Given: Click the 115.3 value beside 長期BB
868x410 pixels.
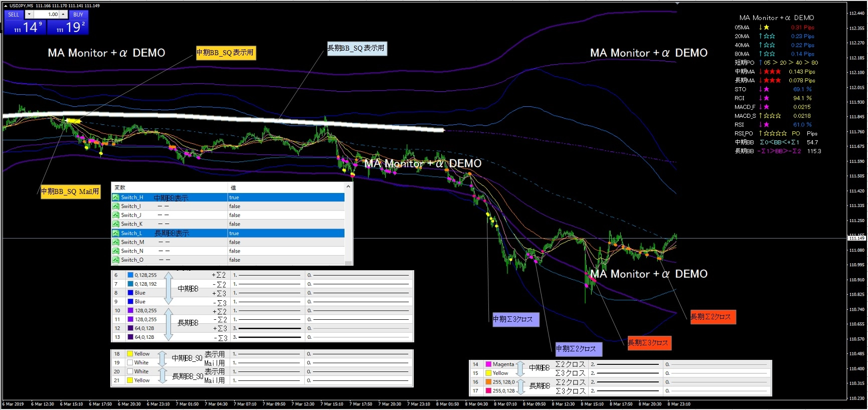Looking at the screenshot, I should pyautogui.click(x=814, y=151).
